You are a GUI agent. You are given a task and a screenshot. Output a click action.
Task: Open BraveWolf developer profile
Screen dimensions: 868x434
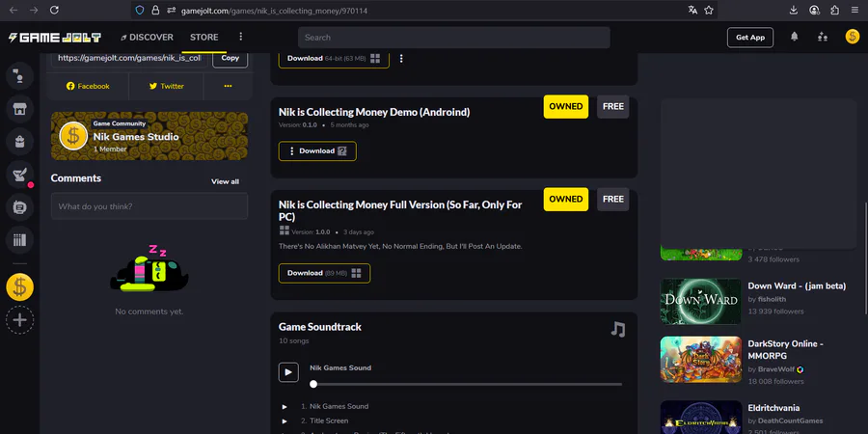(x=776, y=369)
